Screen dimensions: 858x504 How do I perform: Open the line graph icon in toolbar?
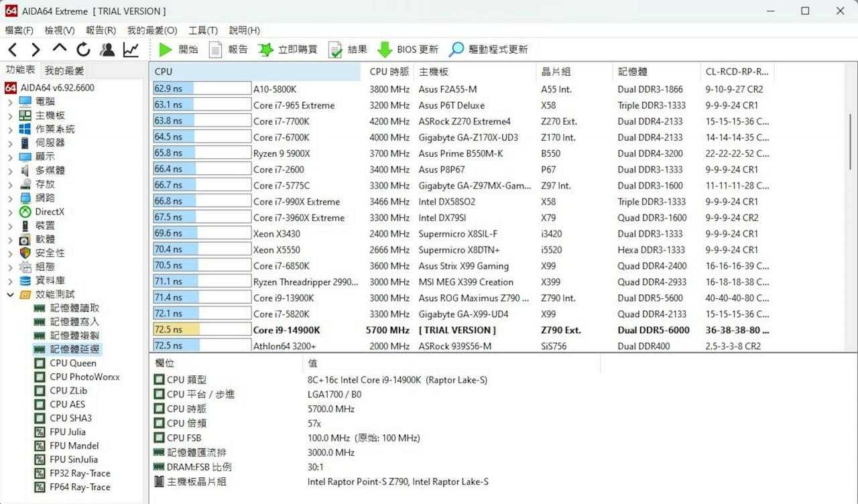131,50
